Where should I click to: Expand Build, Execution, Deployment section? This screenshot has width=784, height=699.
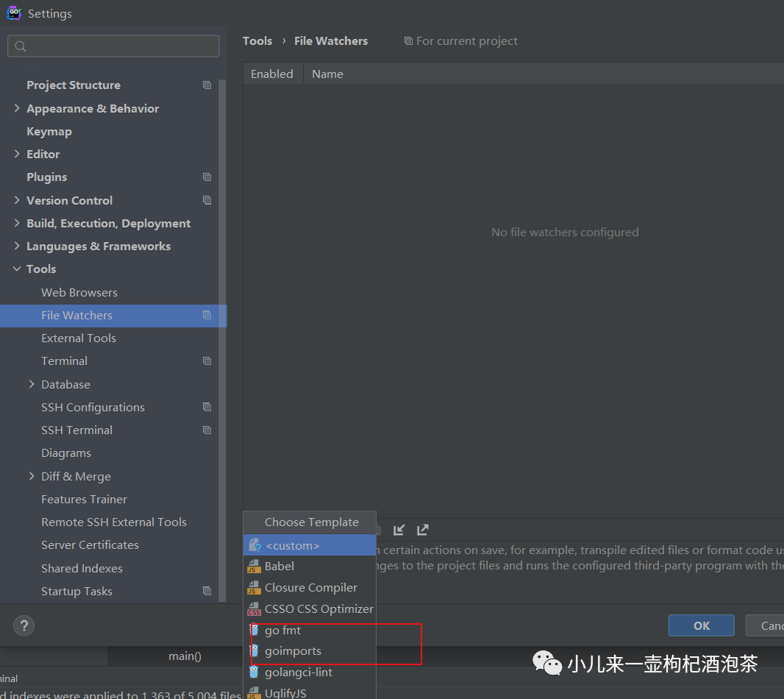point(17,223)
